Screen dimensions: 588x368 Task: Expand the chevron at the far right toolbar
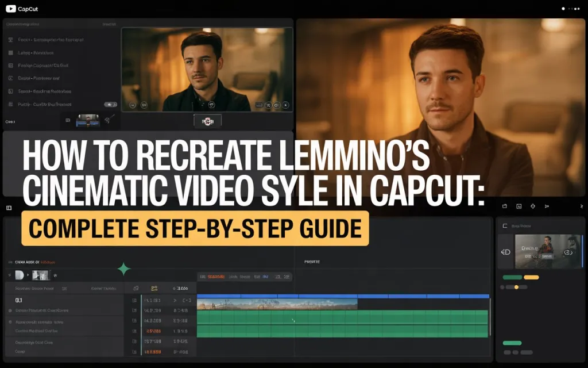coord(581,206)
